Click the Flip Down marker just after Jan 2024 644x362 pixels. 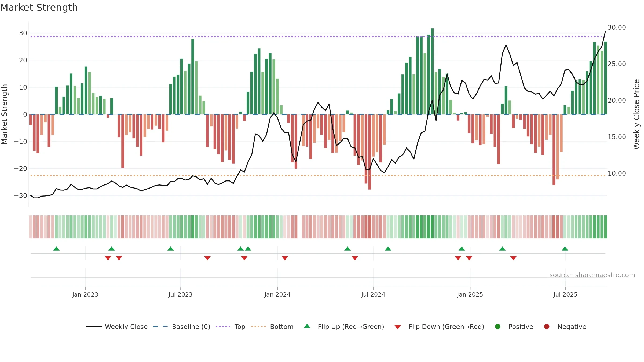point(285,258)
